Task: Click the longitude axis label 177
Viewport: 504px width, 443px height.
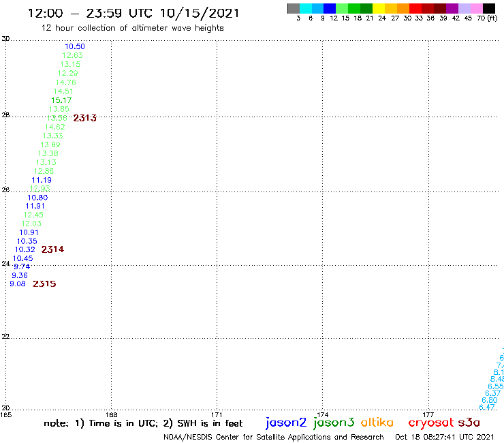Action: tap(428, 414)
